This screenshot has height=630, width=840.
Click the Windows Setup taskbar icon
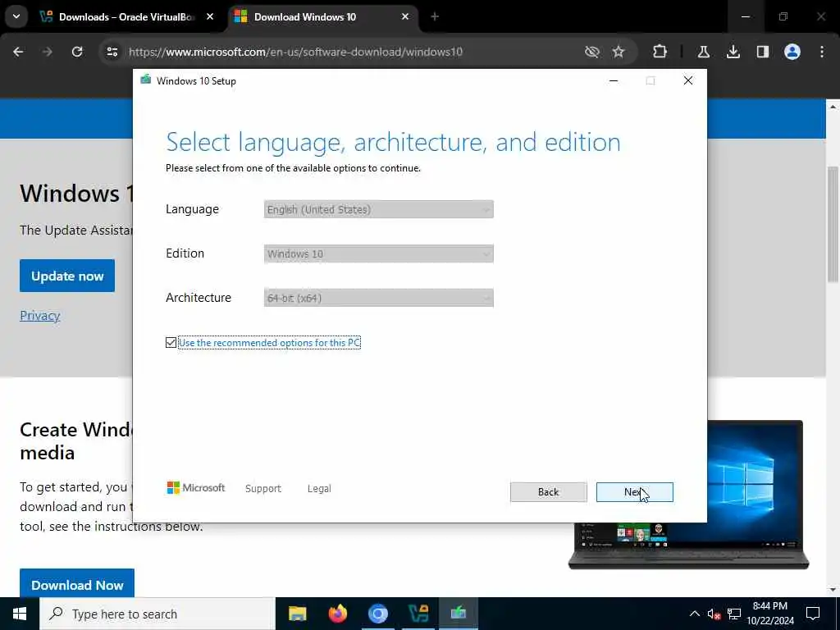[x=459, y=614]
